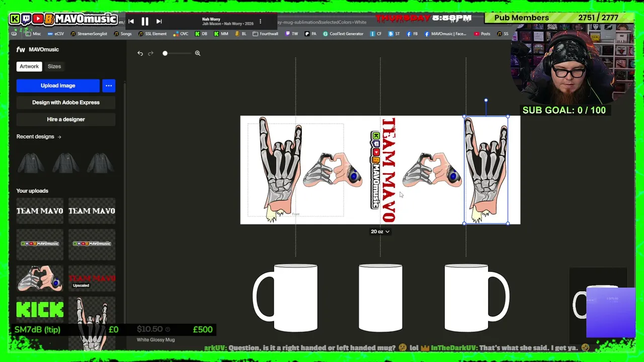Switch to the Sizes tab
The width and height of the screenshot is (644, 362).
pyautogui.click(x=54, y=66)
